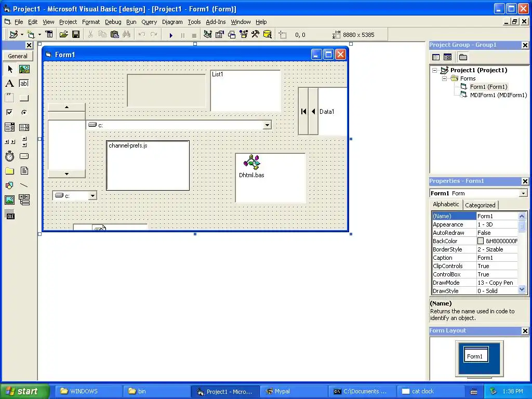532x399 pixels.
Task: Open Object Browser toolbar icon
Action: click(x=244, y=35)
